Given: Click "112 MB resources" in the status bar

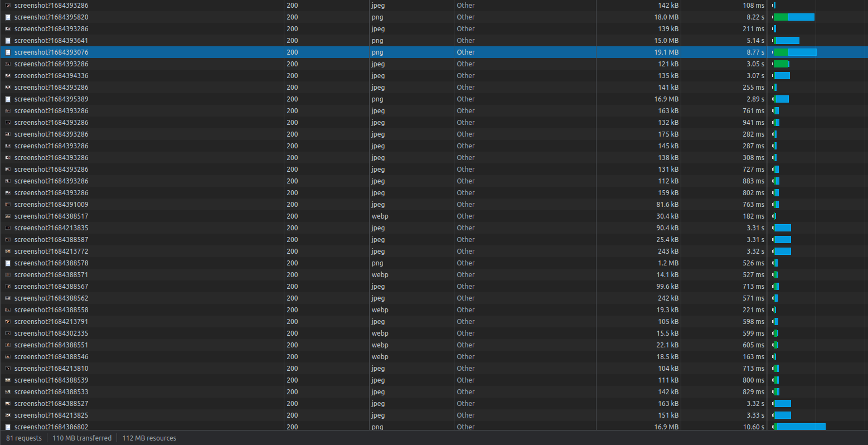Looking at the screenshot, I should click(x=149, y=438).
